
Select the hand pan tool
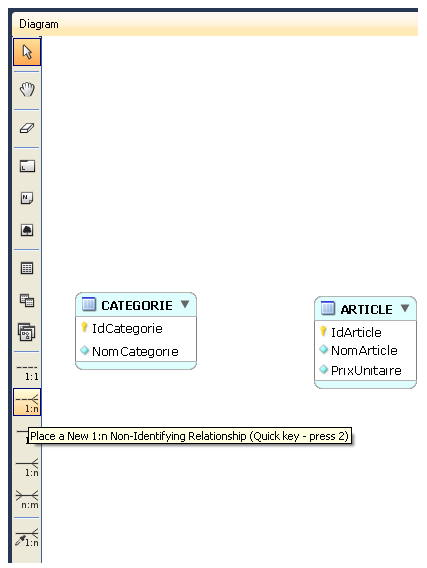click(x=27, y=89)
